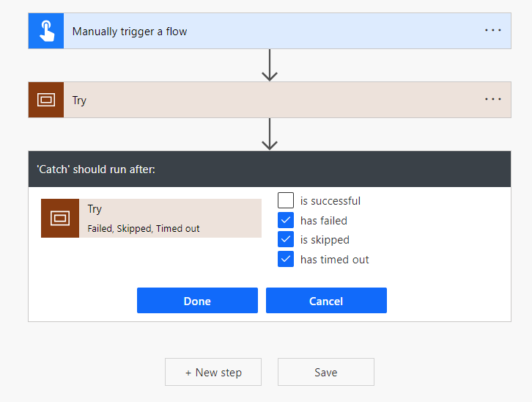The image size is (532, 402).
Task: Confirm run-after settings with Done
Action: click(197, 301)
